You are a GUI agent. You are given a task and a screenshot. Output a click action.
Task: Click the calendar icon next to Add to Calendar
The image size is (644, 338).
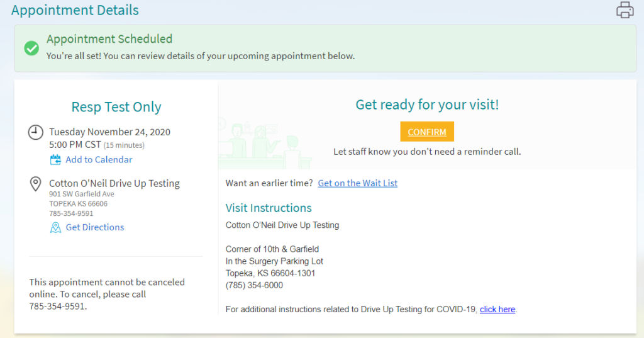coord(55,160)
